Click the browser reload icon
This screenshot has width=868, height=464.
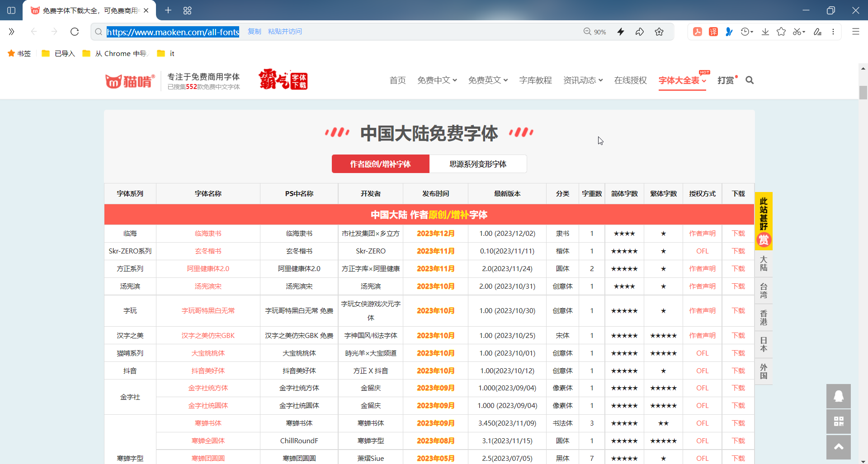tap(75, 32)
